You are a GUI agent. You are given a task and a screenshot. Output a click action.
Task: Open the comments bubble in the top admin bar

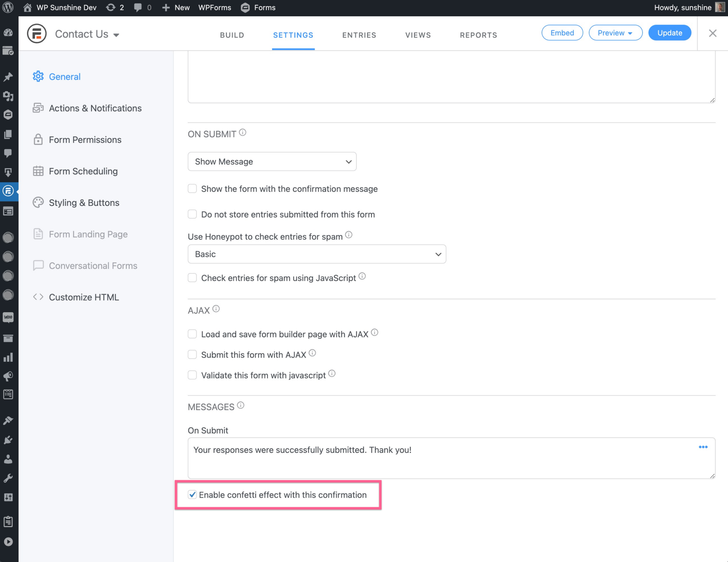point(138,7)
